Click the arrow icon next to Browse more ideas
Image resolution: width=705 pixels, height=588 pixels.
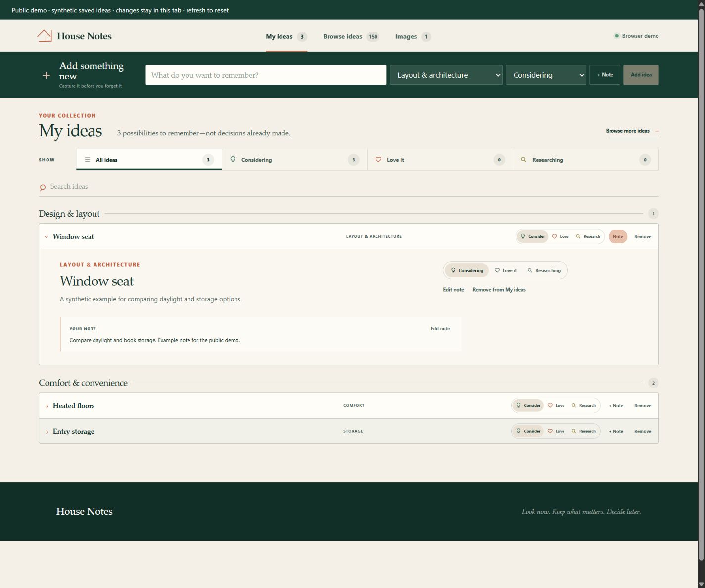pyautogui.click(x=657, y=131)
